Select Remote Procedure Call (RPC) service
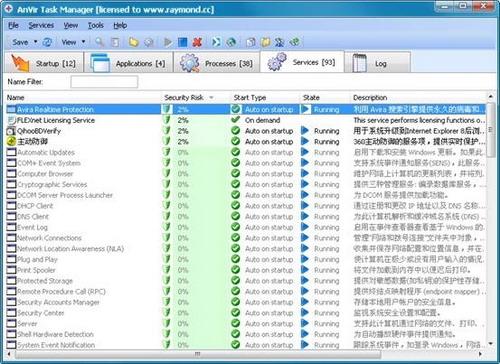500x364 pixels. click(246, 291)
